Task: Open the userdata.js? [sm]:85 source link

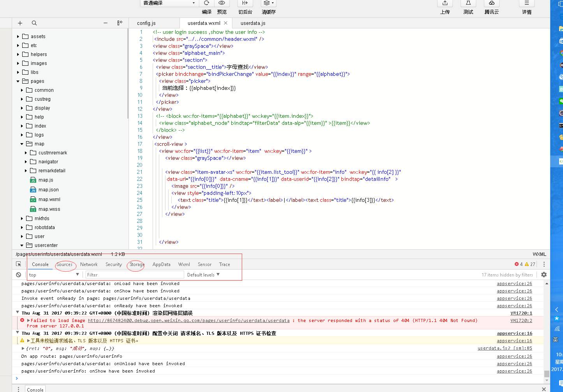Action: 505,348
